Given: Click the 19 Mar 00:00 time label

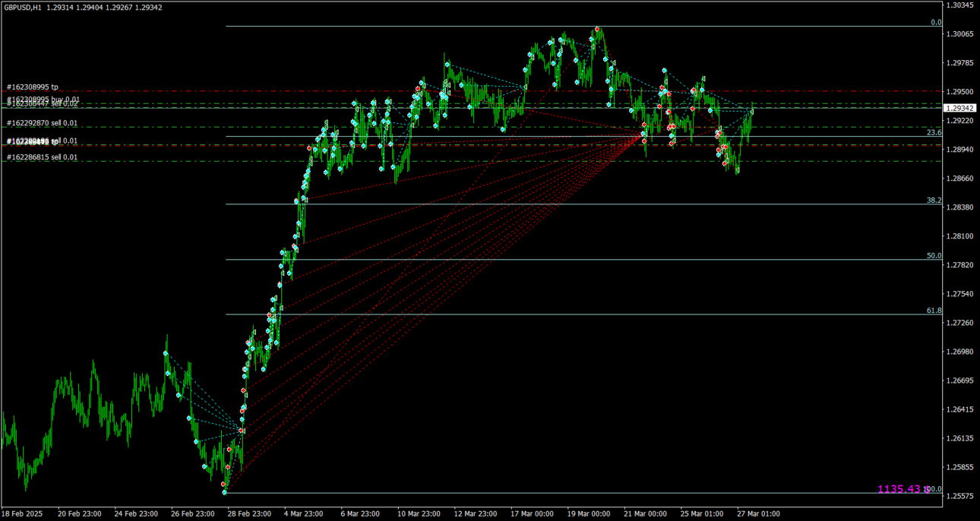Looking at the screenshot, I should point(590,514).
